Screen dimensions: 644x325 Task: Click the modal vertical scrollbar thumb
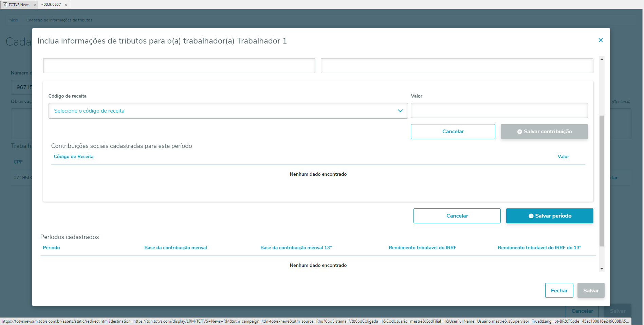click(602, 181)
